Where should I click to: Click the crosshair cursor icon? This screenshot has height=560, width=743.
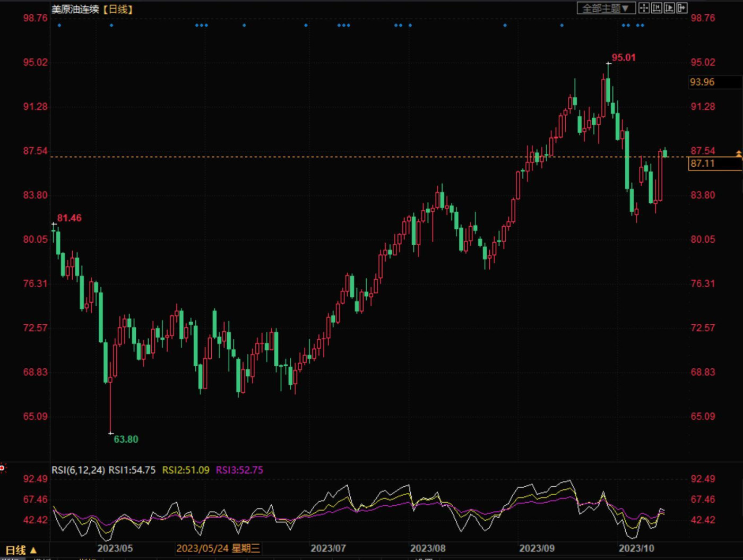pos(643,8)
